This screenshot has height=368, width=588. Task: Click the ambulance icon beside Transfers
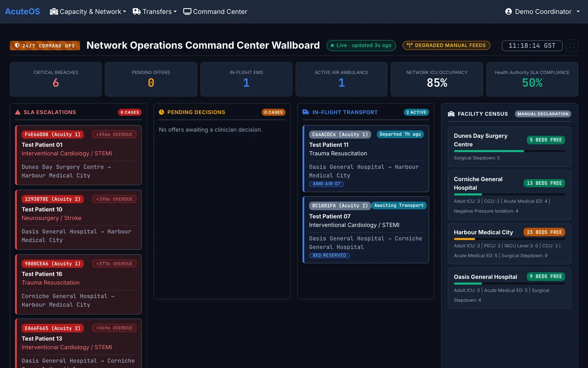(x=137, y=11)
